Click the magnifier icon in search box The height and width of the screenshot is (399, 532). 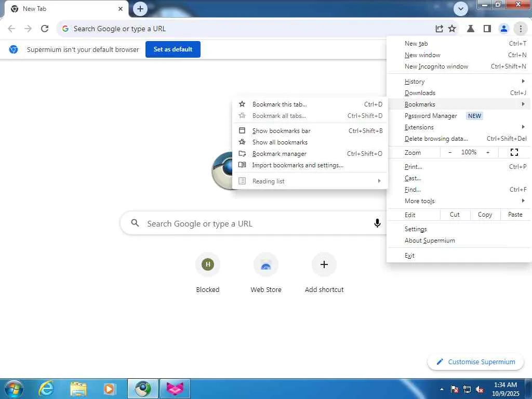(135, 223)
